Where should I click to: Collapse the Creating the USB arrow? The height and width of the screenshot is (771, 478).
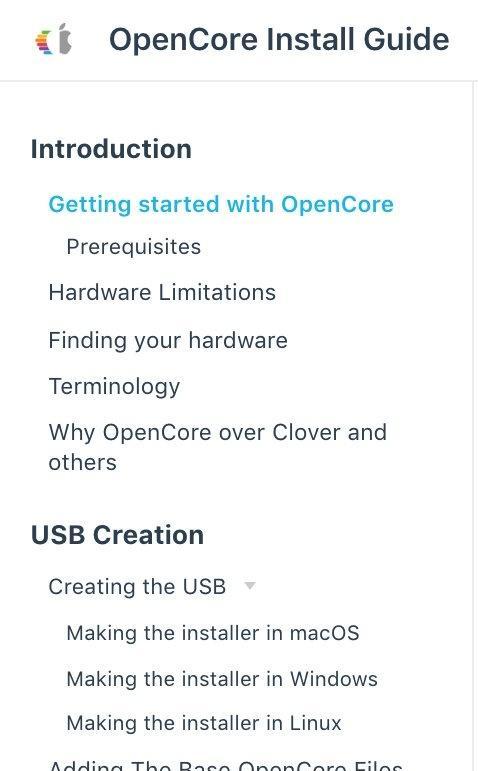(250, 586)
